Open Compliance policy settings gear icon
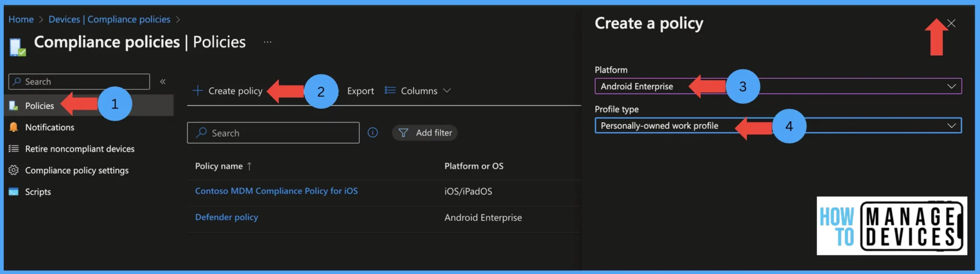The width and height of the screenshot is (980, 274). [x=13, y=170]
